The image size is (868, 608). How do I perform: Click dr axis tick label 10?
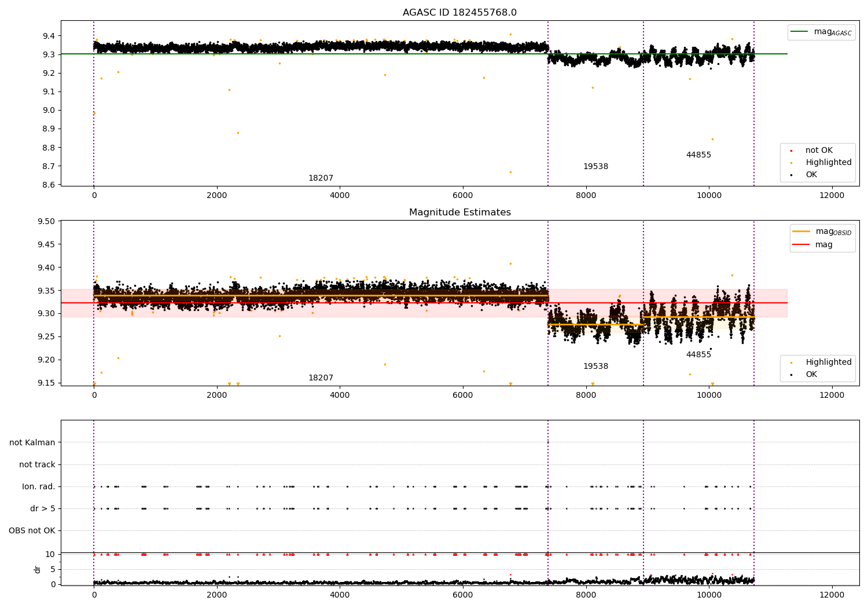point(50,555)
